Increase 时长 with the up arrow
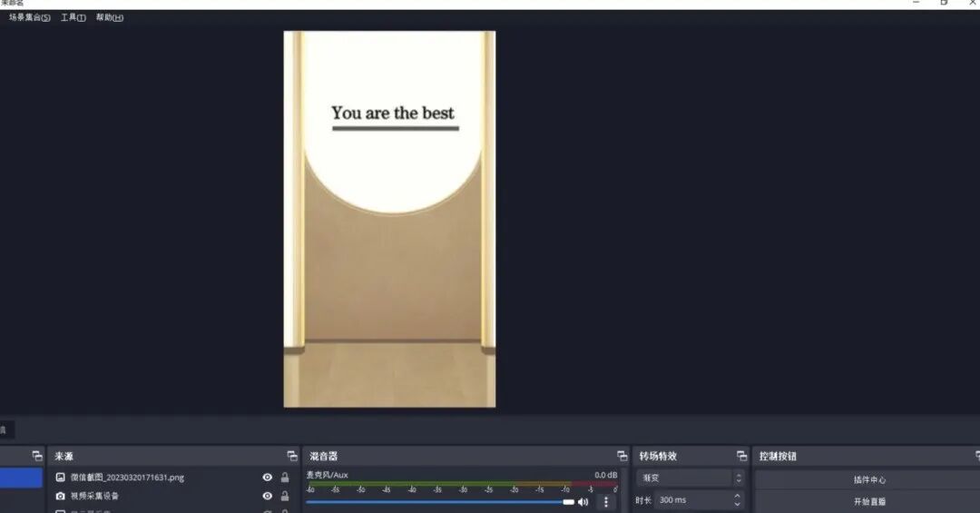 [x=738, y=496]
